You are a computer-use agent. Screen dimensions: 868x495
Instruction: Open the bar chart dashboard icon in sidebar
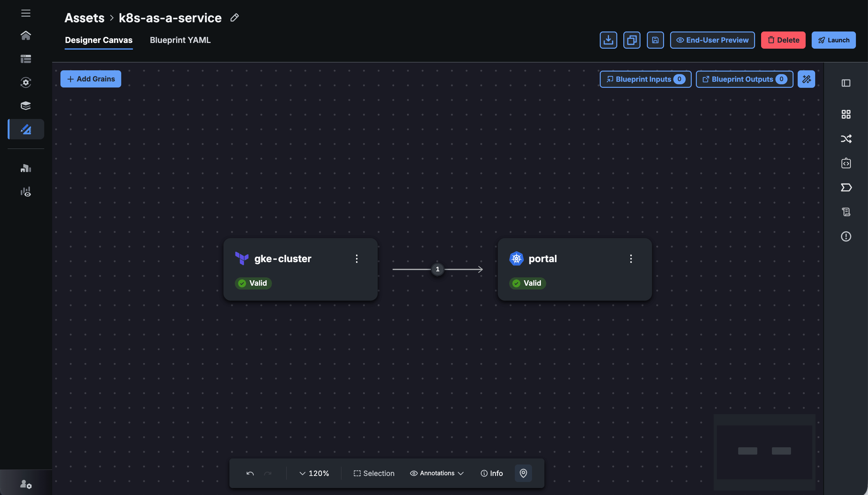coord(26,168)
